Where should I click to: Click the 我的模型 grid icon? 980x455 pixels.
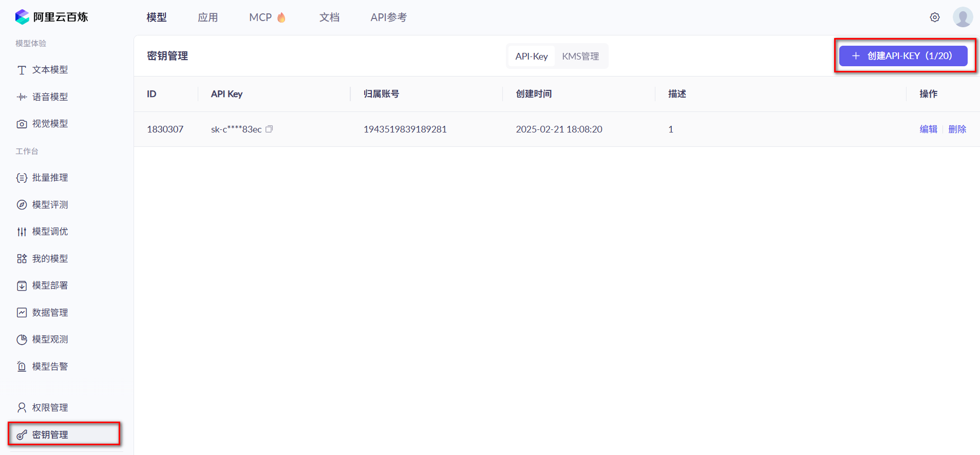tap(22, 259)
